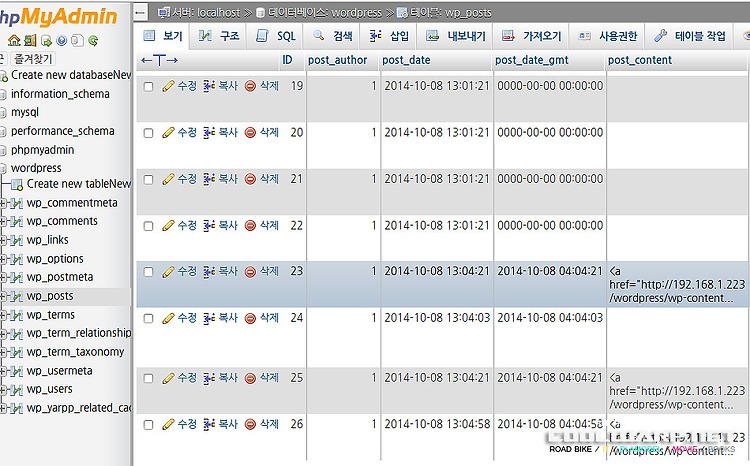The image size is (750, 466).
Task: Check the checkbox for row ID 23
Action: pyautogui.click(x=149, y=272)
